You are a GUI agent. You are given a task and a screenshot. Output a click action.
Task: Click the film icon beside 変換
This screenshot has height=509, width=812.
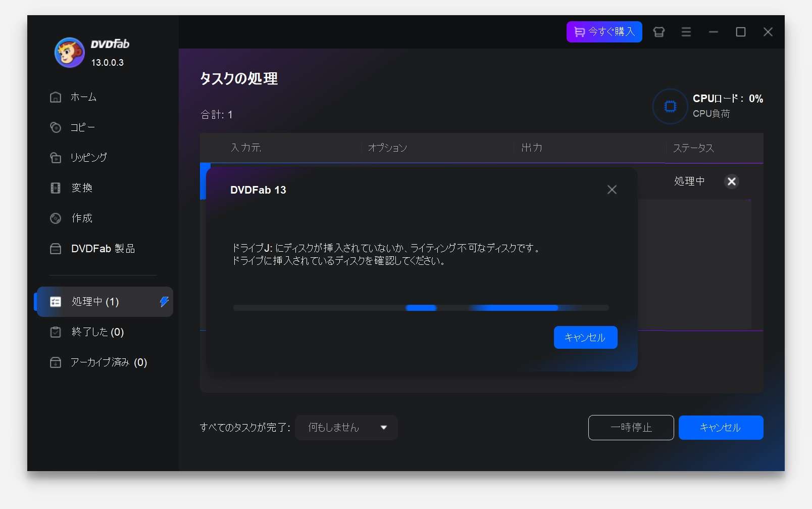tap(56, 188)
